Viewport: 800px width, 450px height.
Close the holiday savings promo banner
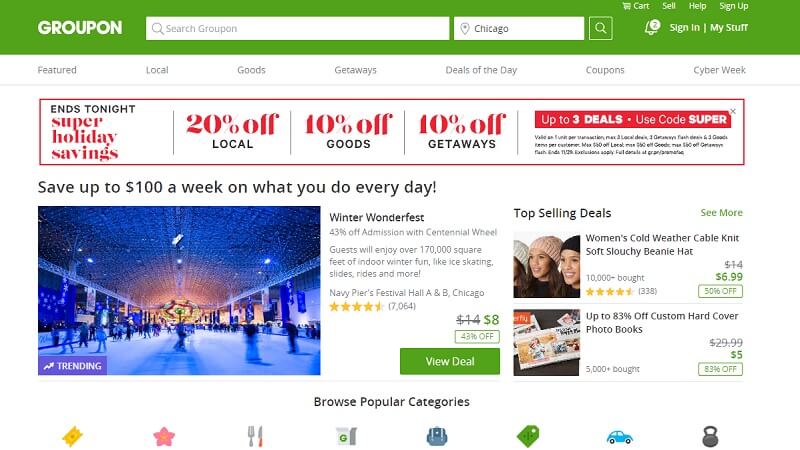point(733,111)
